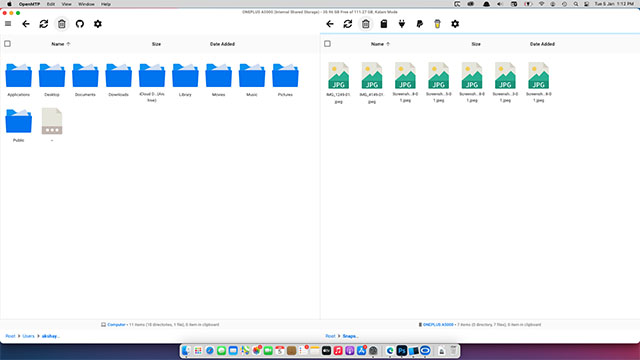Open the View menu
This screenshot has height=360, width=640.
[x=67, y=4]
